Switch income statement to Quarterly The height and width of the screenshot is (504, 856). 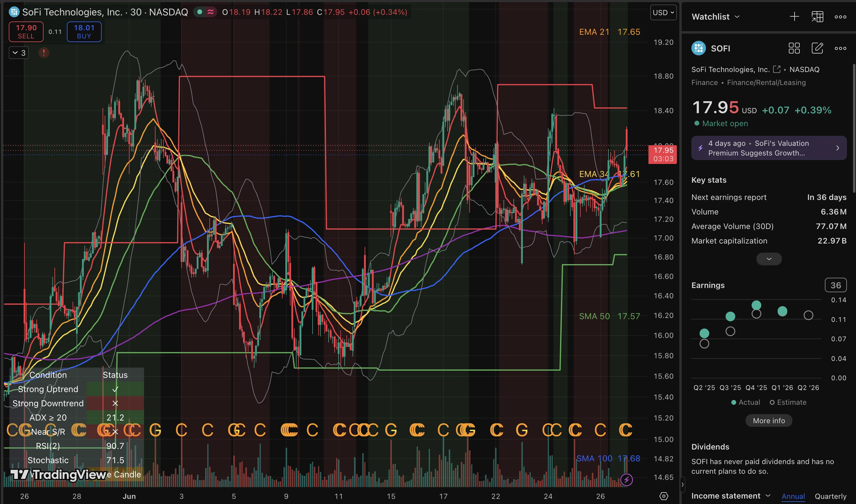pos(830,496)
